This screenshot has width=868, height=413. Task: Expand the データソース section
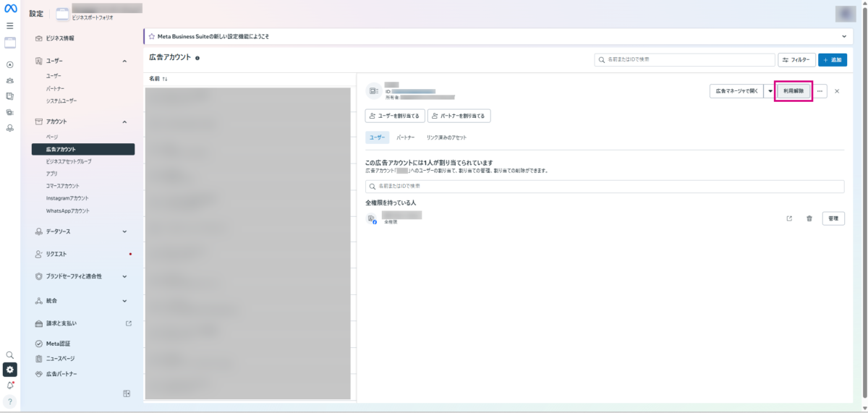(x=124, y=231)
